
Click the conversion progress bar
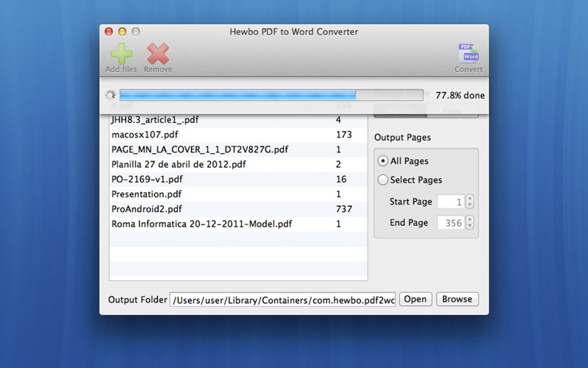pos(271,95)
